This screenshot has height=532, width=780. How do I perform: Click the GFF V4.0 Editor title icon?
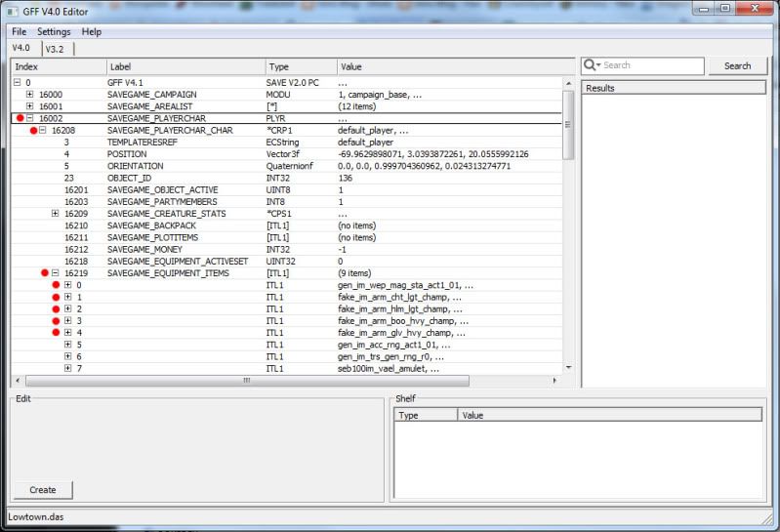coord(12,12)
